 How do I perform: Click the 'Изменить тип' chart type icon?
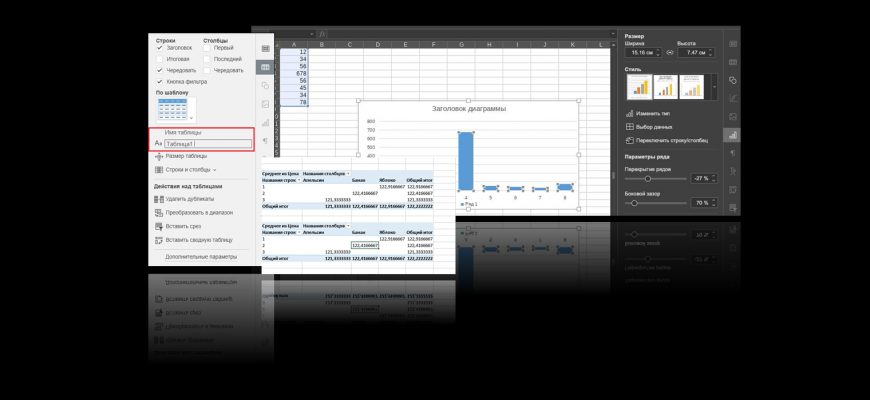pyautogui.click(x=629, y=114)
